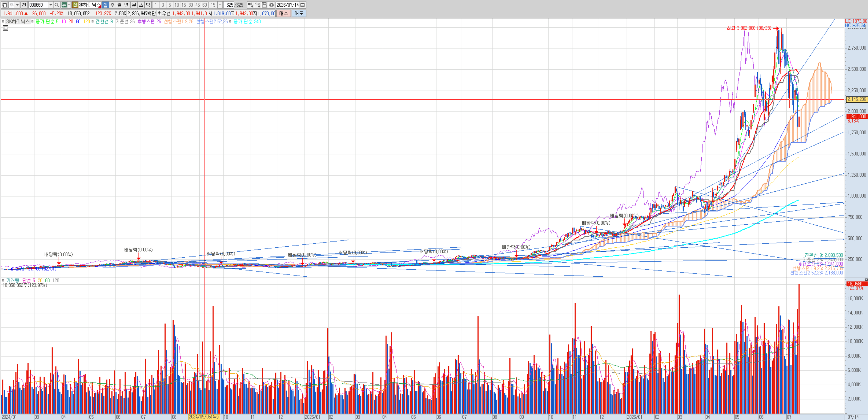Switch to the 틱 tick chart
This screenshot has width=868, height=420.
(x=148, y=5)
